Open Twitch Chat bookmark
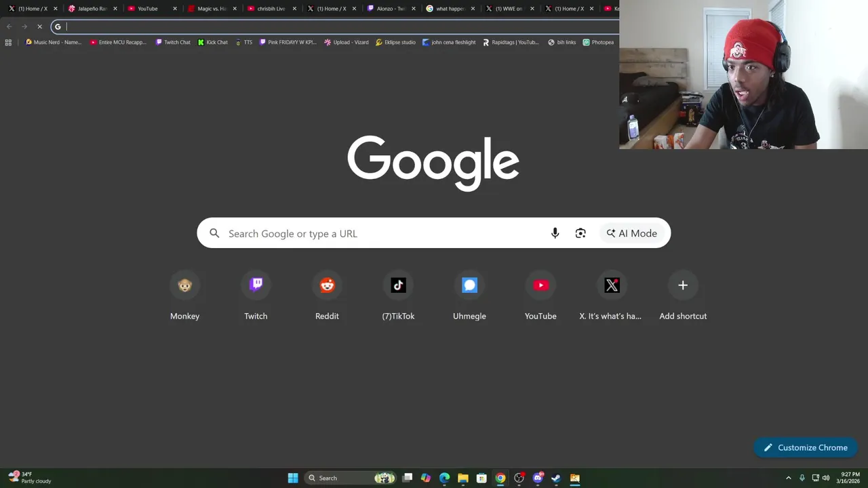868x488 pixels. click(173, 42)
